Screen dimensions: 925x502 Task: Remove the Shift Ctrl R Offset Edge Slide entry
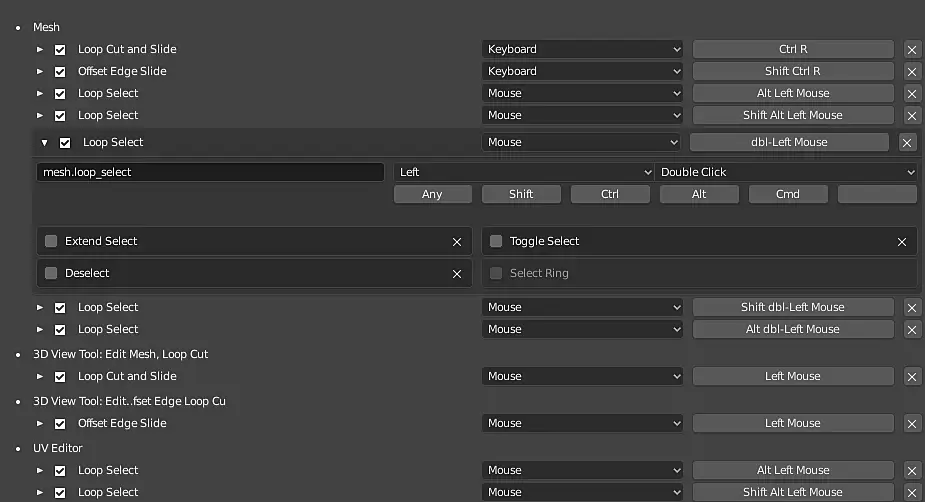pyautogui.click(x=912, y=71)
